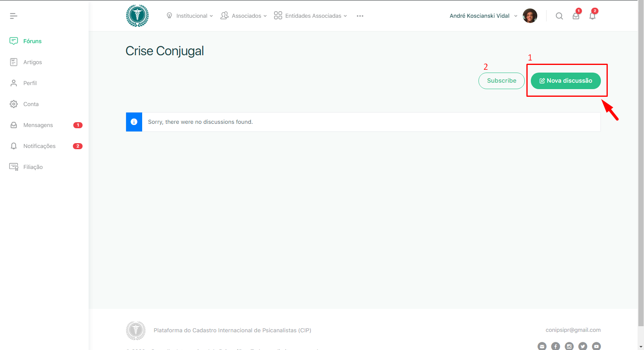
Task: Click the CIP logo in the header
Action: [x=137, y=16]
